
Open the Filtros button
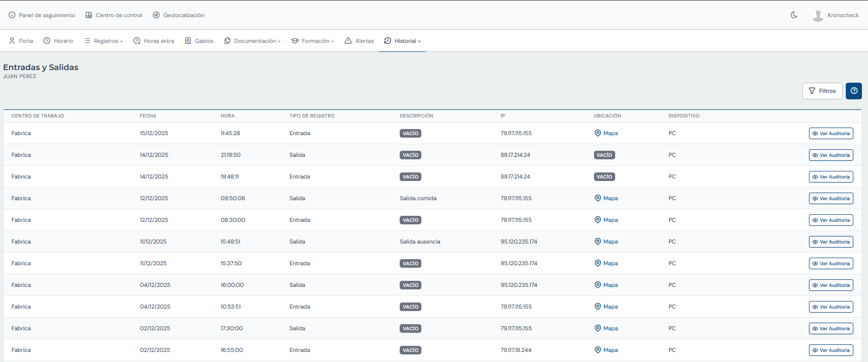click(x=822, y=91)
